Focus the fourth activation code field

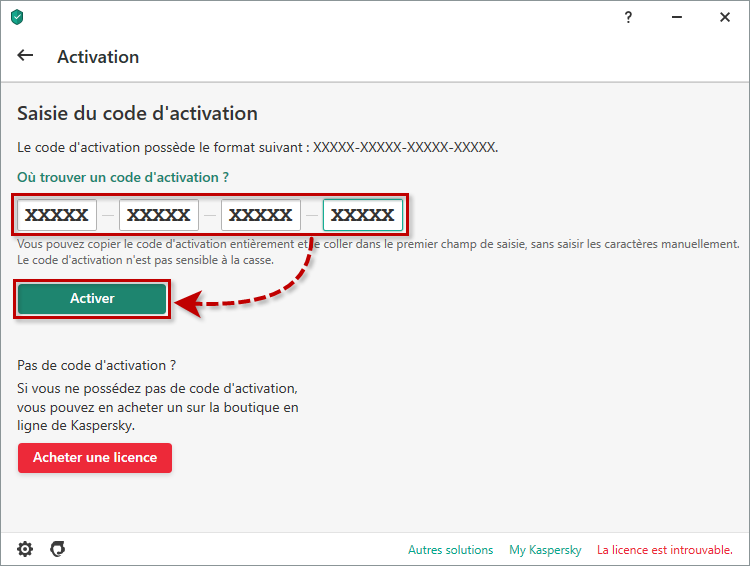363,215
